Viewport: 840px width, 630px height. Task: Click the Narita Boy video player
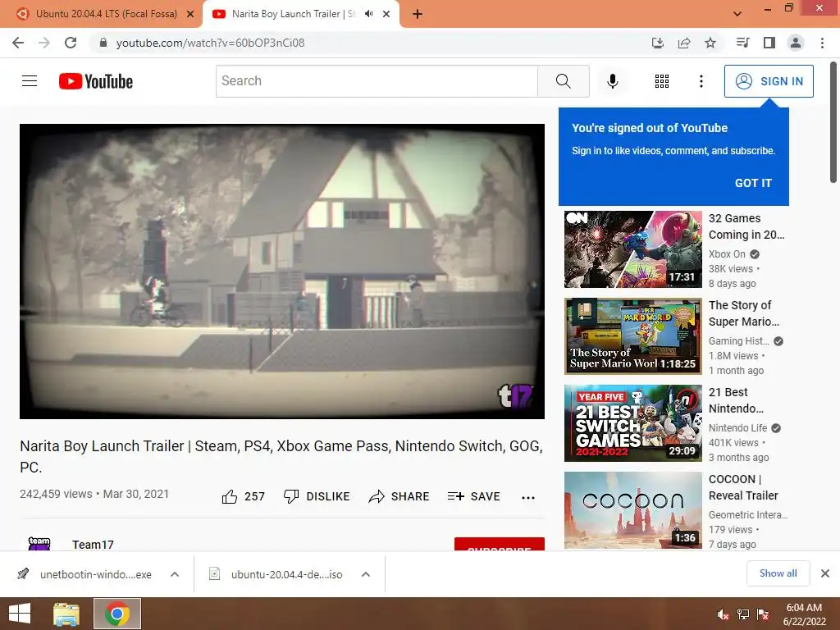click(282, 271)
